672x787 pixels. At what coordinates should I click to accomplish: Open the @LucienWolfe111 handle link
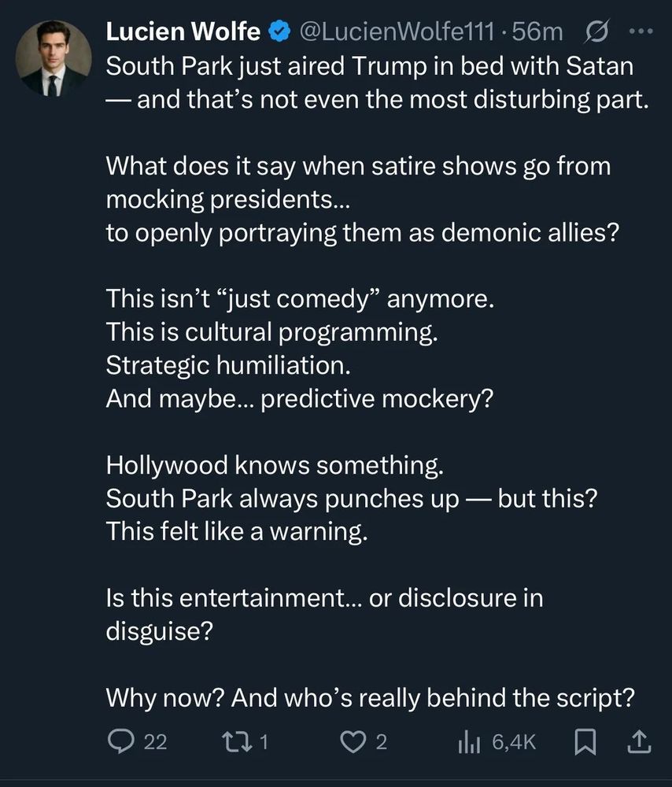(397, 31)
